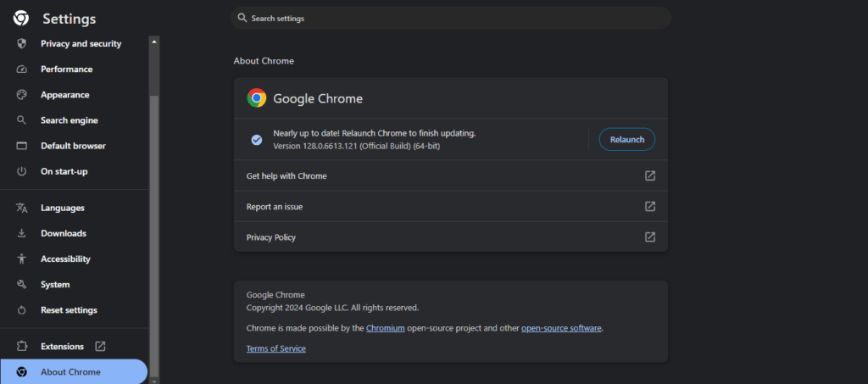Click the Languages translate icon
Viewport: 868px width, 384px height.
pyautogui.click(x=21, y=208)
